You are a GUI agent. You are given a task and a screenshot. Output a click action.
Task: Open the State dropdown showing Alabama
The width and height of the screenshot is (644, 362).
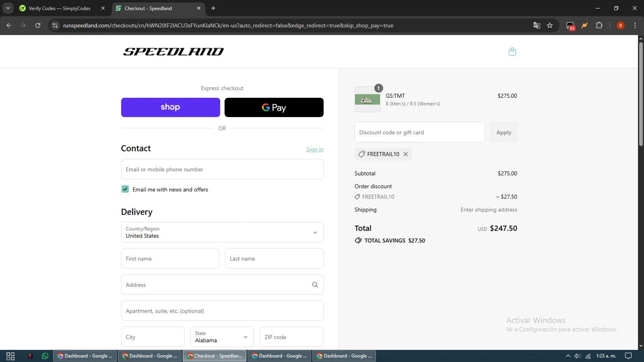(x=222, y=337)
